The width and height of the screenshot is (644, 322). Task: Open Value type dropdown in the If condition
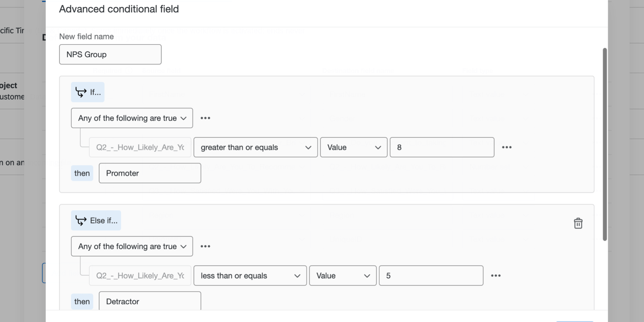click(x=353, y=147)
